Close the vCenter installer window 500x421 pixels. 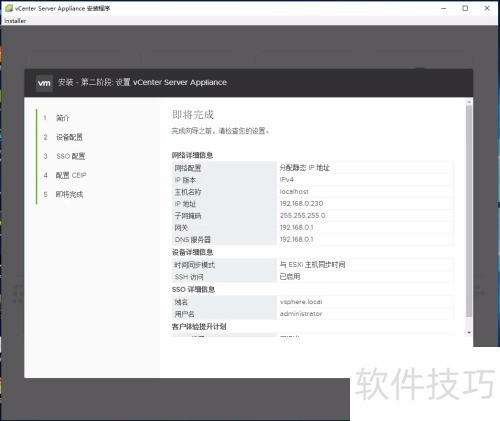tap(487, 8)
